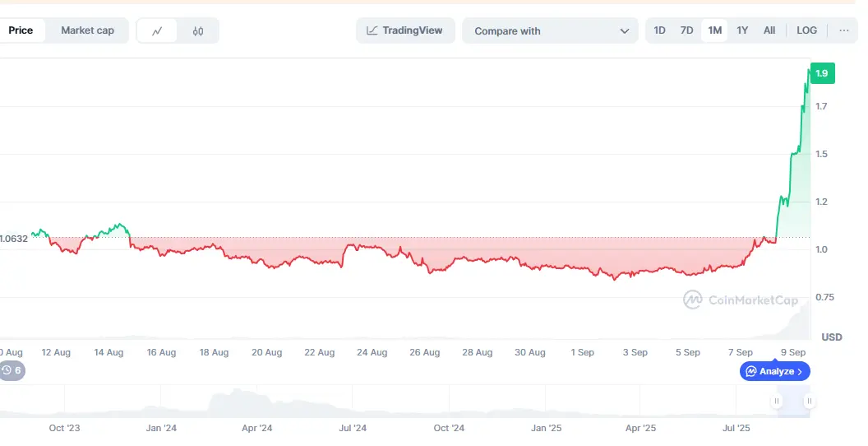Select the 1Y time range
868x446 pixels.
(742, 30)
